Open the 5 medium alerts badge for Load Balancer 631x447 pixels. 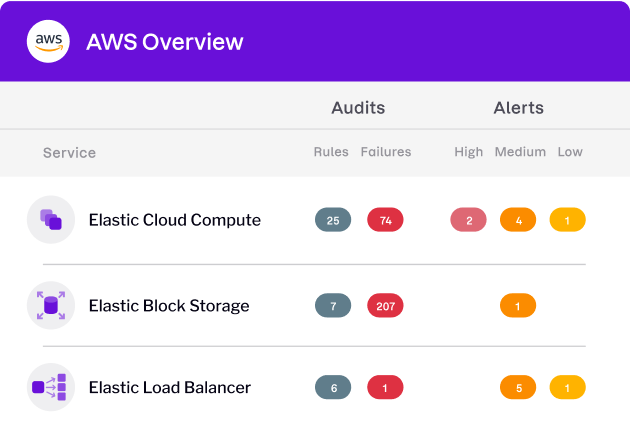(x=518, y=387)
